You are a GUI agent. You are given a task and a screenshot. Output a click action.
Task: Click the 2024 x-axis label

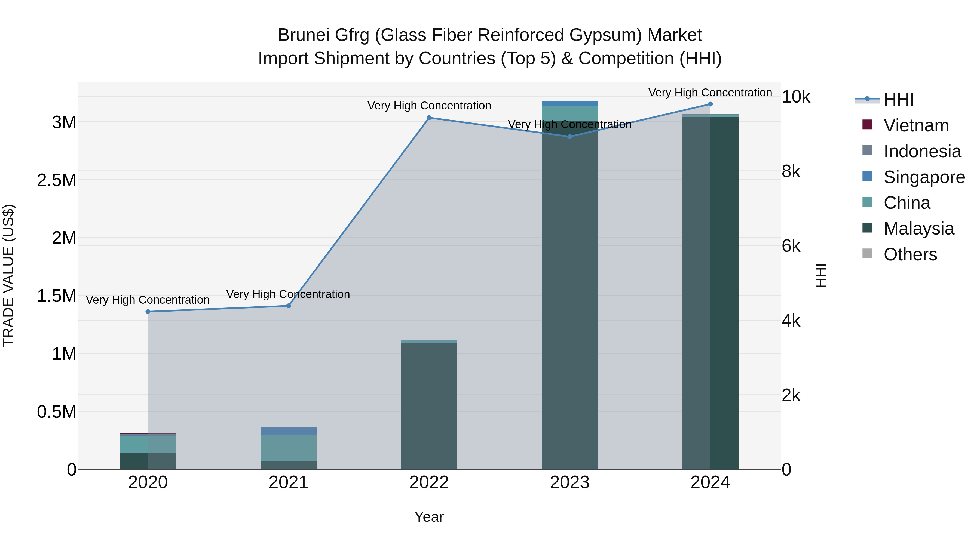[710, 482]
